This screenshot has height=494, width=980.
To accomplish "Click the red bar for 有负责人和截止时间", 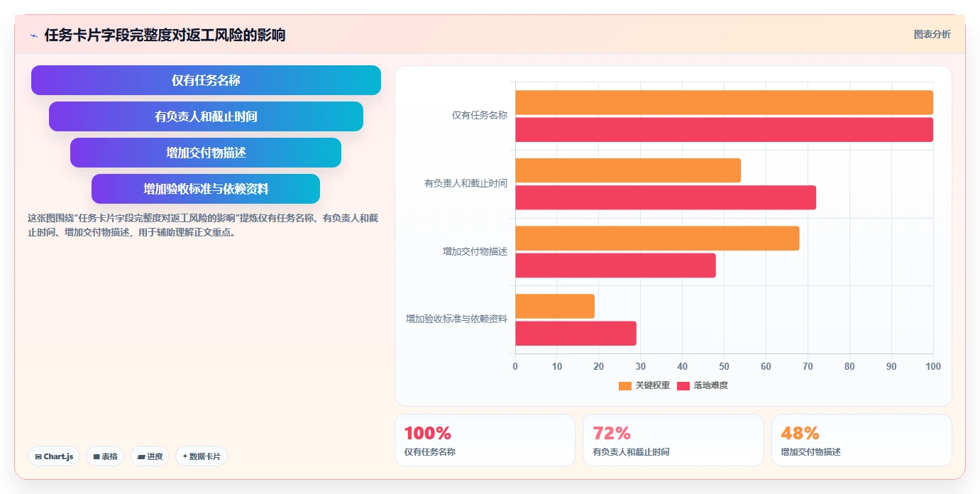I will [x=666, y=197].
